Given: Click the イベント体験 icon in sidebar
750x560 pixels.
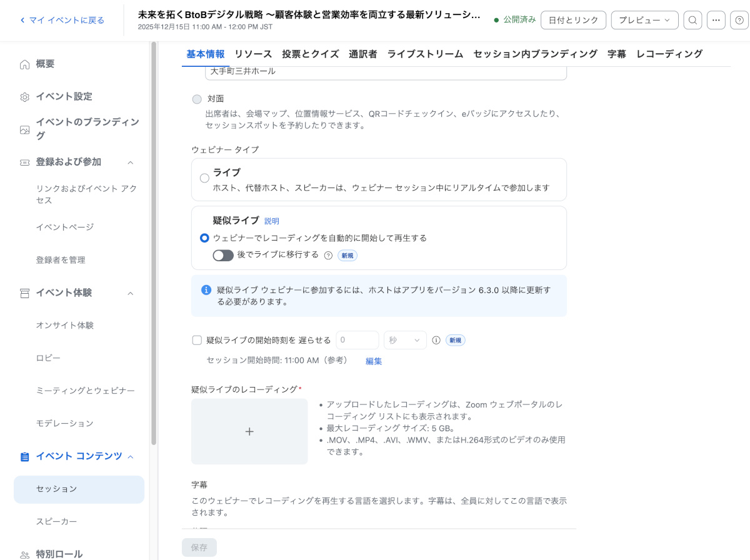Looking at the screenshot, I should coord(24,293).
